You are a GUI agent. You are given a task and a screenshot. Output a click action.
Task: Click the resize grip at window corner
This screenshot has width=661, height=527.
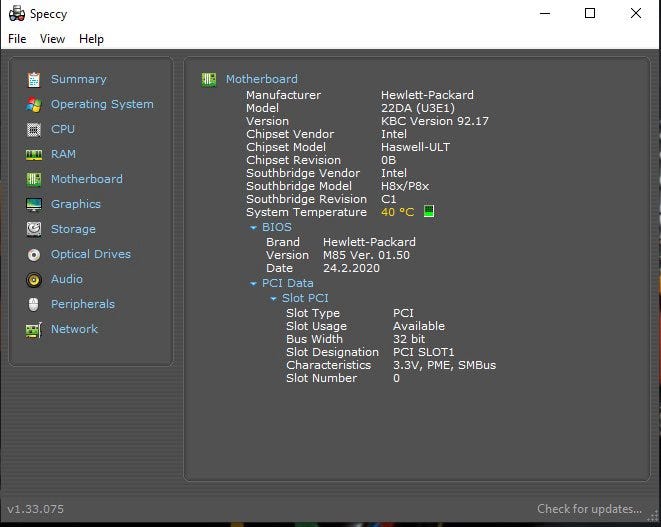pos(653,515)
